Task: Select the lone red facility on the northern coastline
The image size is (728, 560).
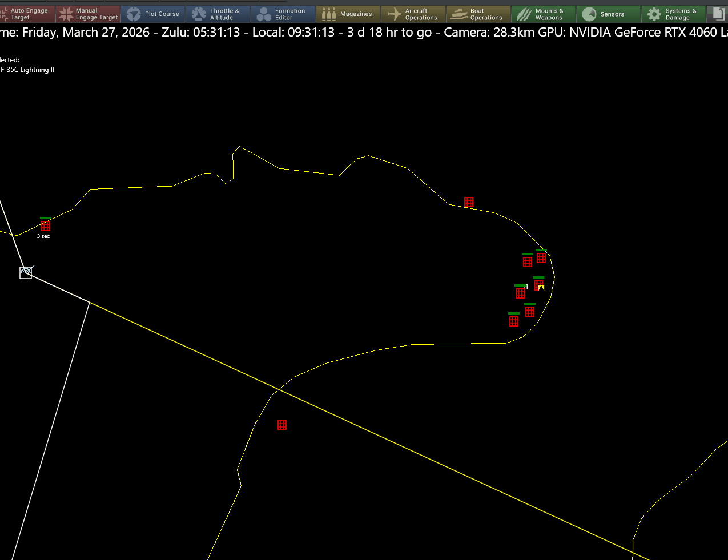Action: coord(469,202)
